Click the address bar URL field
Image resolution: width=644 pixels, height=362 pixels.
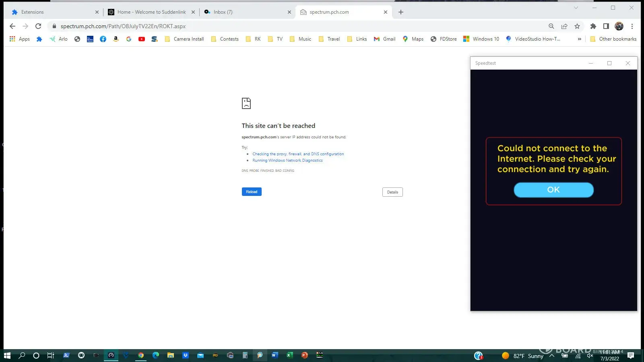[x=282, y=26]
